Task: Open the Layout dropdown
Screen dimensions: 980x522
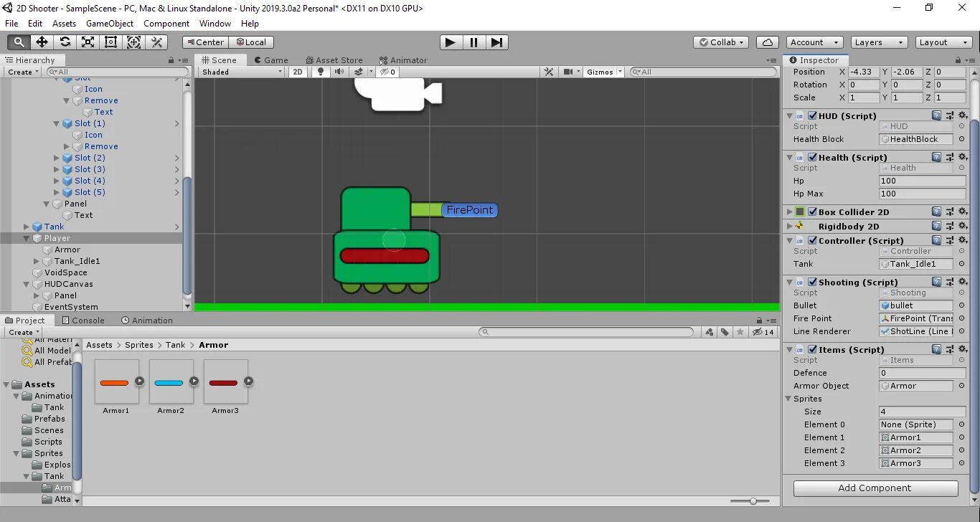Action: (943, 42)
